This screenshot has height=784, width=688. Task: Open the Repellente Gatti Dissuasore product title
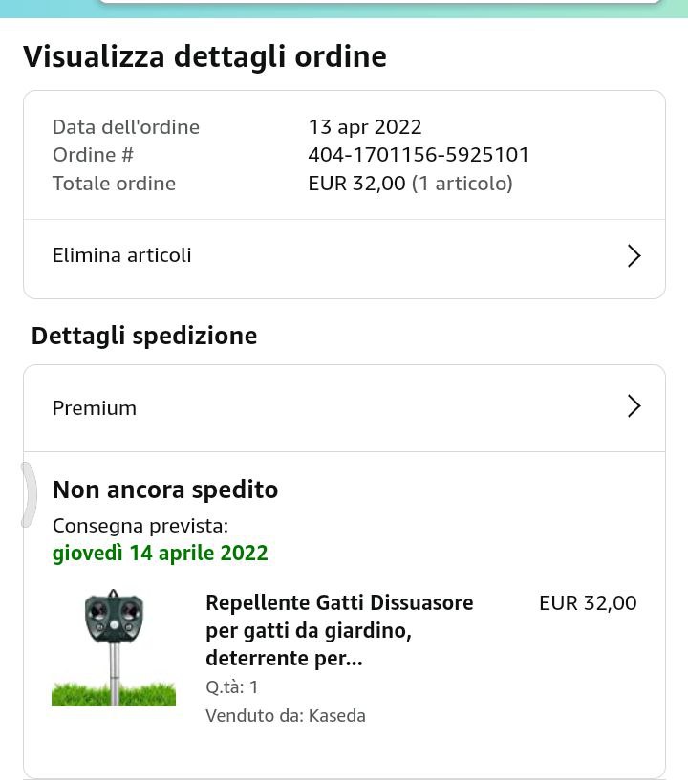tap(339, 630)
